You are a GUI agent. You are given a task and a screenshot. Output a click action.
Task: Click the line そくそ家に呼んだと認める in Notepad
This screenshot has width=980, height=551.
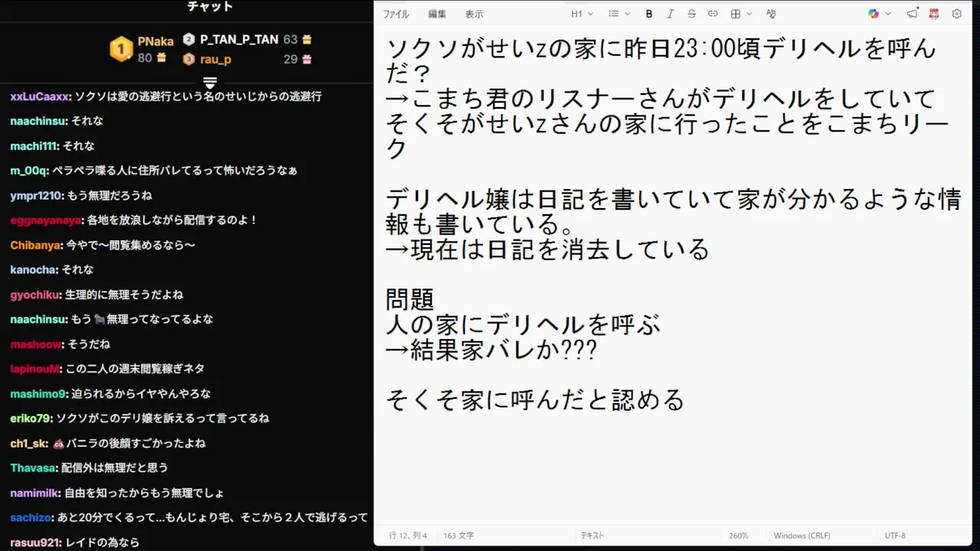pyautogui.click(x=534, y=400)
